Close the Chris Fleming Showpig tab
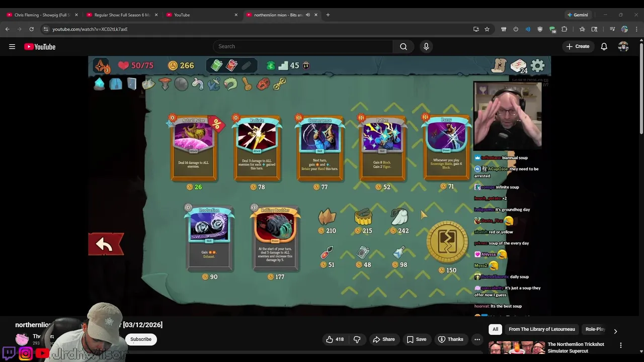 (76, 15)
